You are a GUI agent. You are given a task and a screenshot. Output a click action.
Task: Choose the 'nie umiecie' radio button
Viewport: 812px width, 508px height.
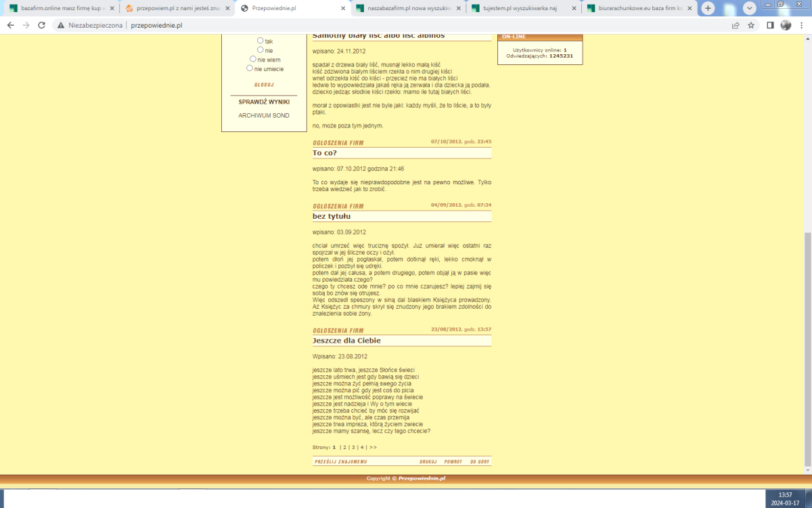point(250,68)
